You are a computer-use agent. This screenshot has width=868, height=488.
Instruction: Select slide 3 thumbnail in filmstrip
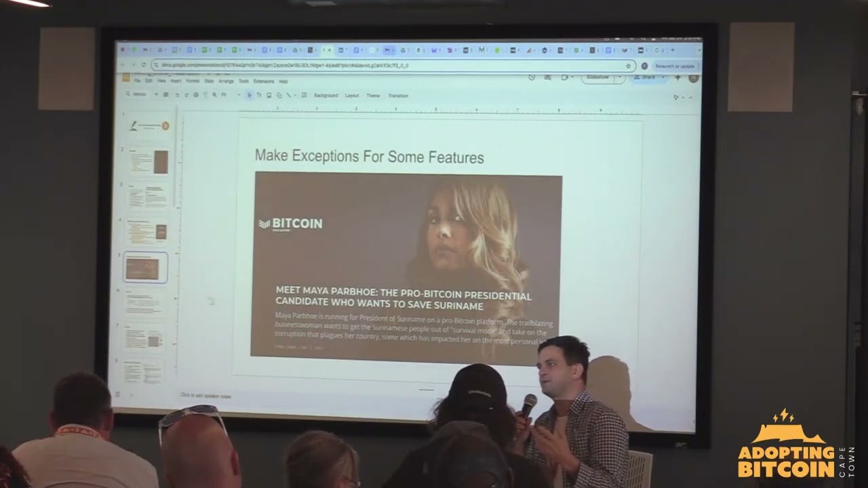click(x=148, y=197)
